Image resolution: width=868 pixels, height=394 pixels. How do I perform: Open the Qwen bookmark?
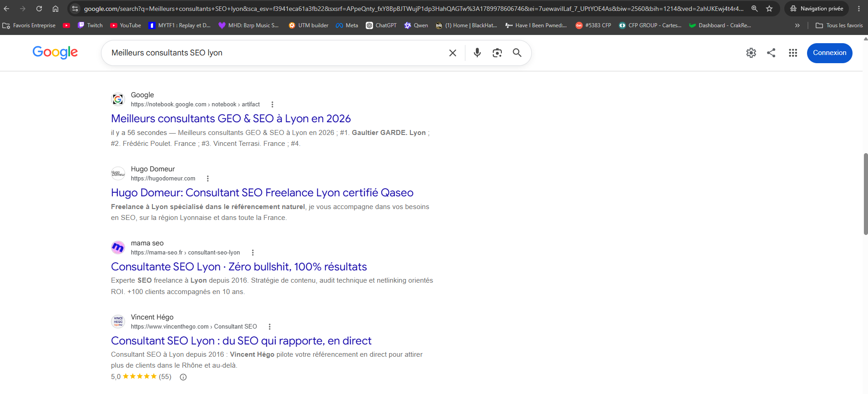[416, 25]
